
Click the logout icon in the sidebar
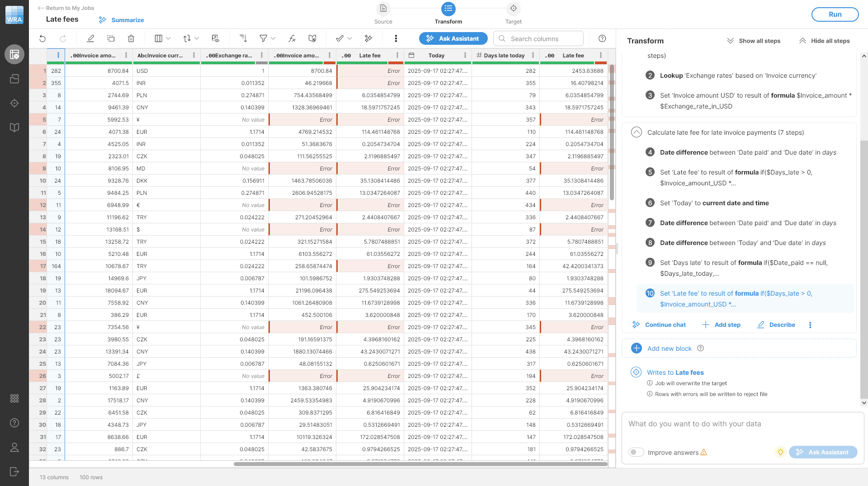[x=14, y=472]
